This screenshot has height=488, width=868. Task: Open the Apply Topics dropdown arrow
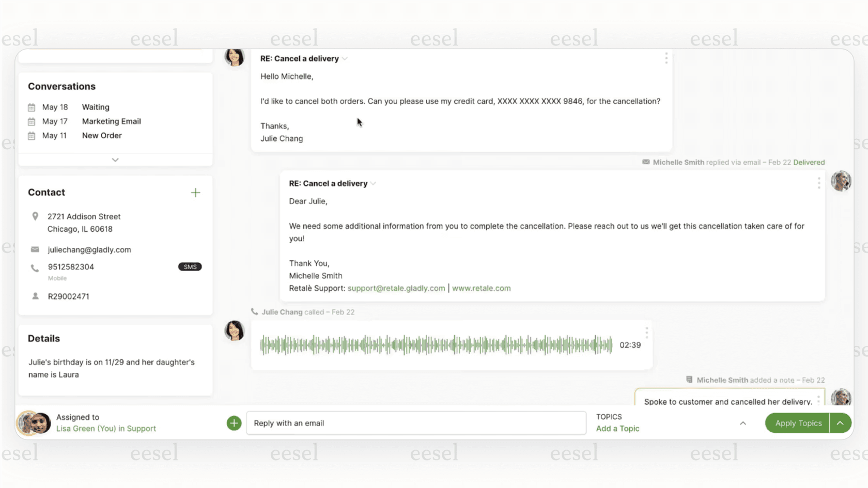click(x=840, y=423)
